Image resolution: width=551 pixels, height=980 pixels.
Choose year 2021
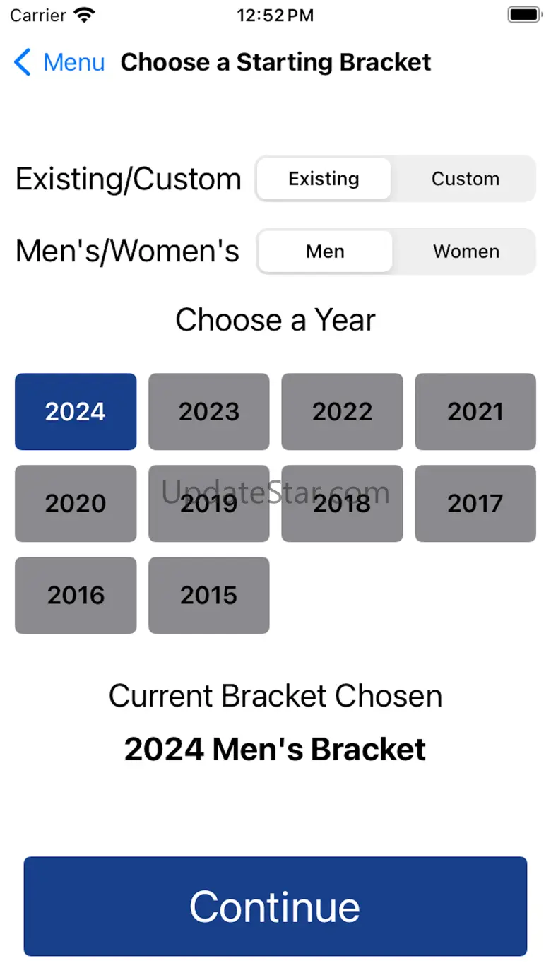point(475,412)
